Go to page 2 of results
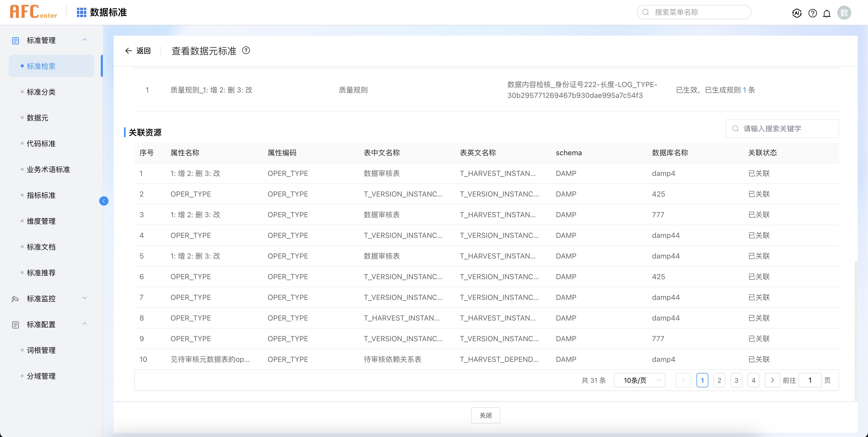This screenshot has height=437, width=868. (x=719, y=380)
